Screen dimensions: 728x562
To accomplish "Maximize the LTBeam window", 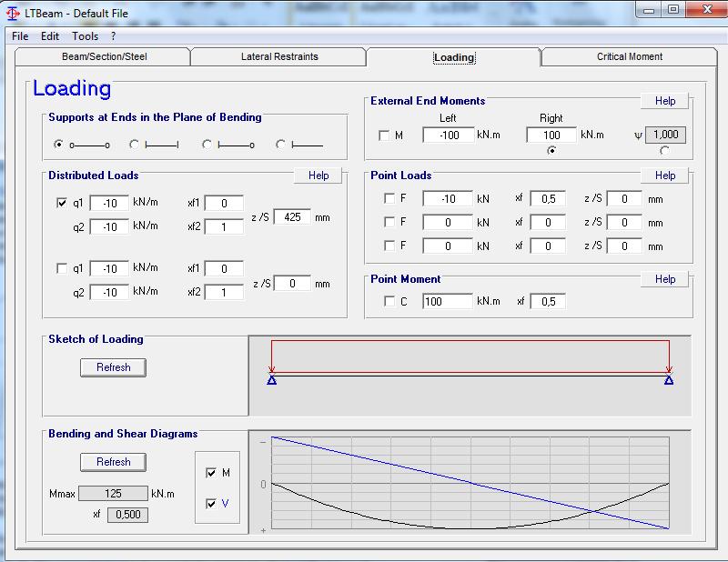I will 673,10.
